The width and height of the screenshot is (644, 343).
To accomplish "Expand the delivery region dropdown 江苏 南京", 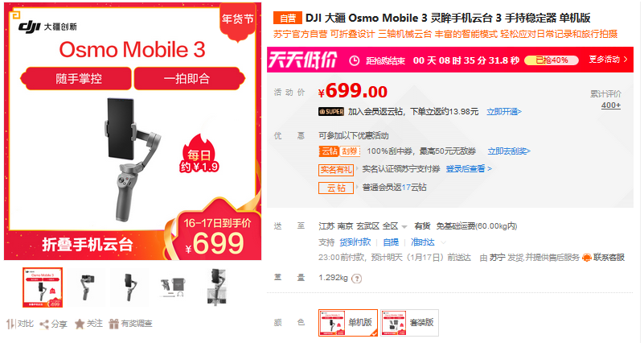I will (363, 226).
